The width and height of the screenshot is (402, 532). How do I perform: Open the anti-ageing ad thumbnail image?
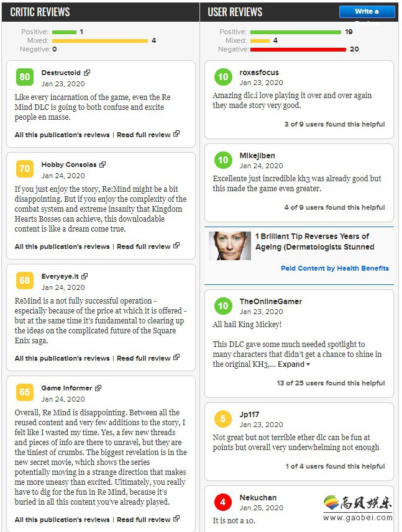coord(230,246)
